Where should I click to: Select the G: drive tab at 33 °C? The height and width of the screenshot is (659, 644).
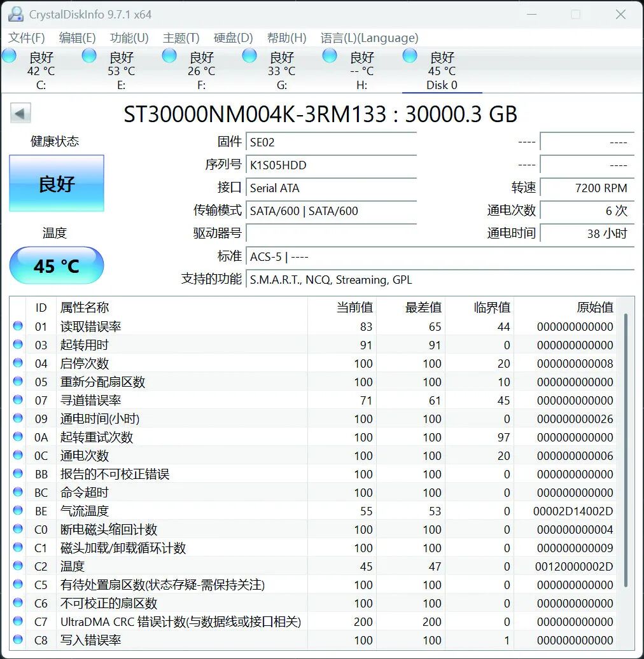tap(282, 70)
